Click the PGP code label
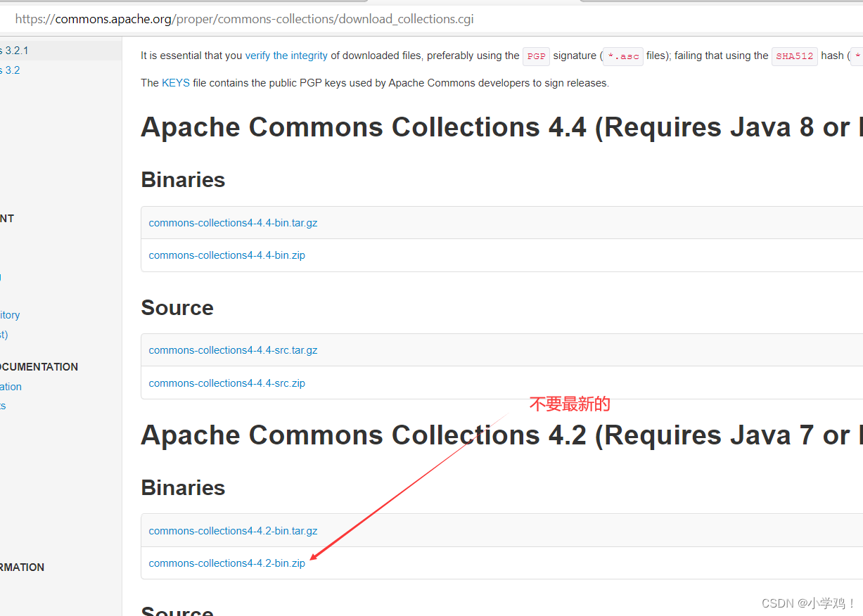 coord(536,56)
